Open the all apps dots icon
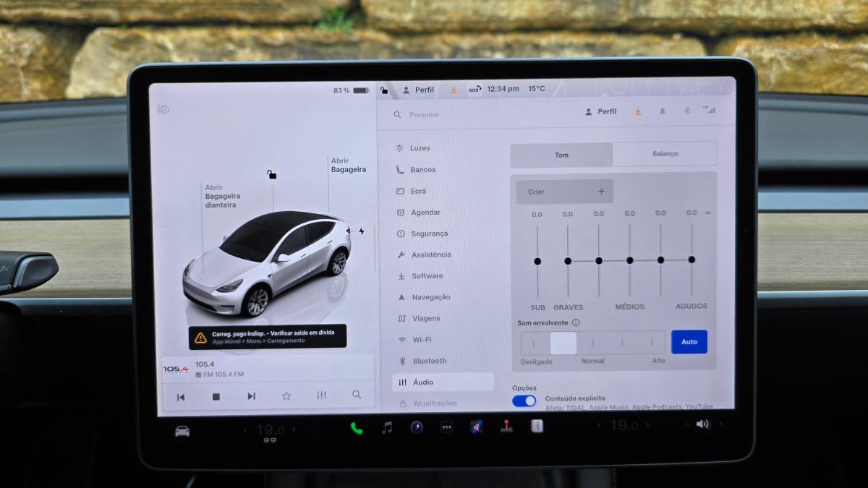The height and width of the screenshot is (488, 868). point(446,427)
